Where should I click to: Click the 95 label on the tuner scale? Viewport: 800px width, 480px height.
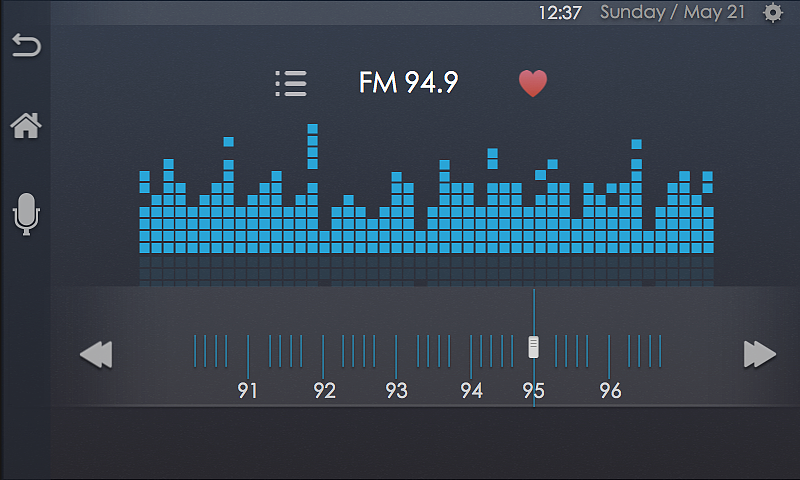534,391
